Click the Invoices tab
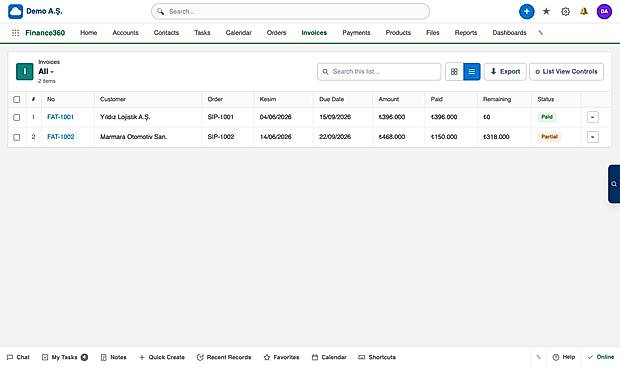This screenshot has width=620, height=368. pos(314,33)
